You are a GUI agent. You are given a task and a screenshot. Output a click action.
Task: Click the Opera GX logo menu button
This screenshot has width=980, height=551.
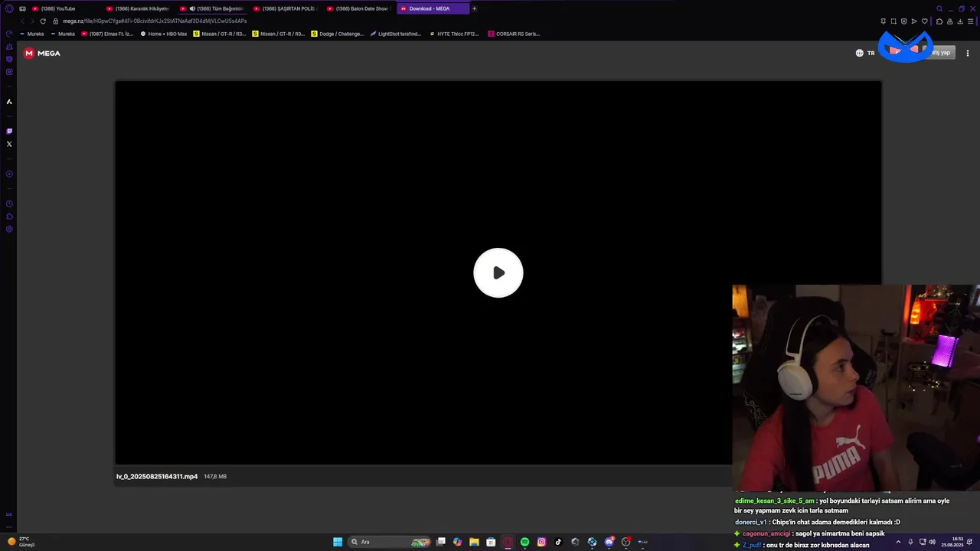[x=9, y=8]
